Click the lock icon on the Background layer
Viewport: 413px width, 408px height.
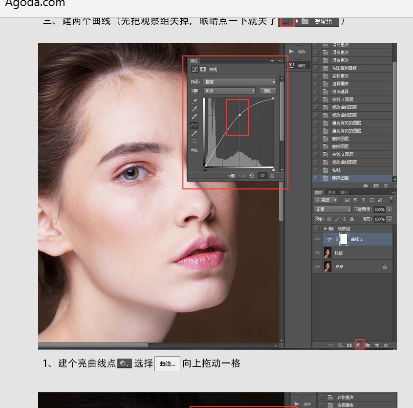tap(385, 267)
